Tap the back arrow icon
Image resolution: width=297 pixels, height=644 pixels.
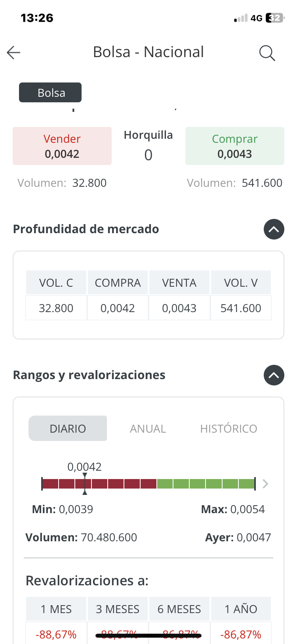[x=13, y=52]
